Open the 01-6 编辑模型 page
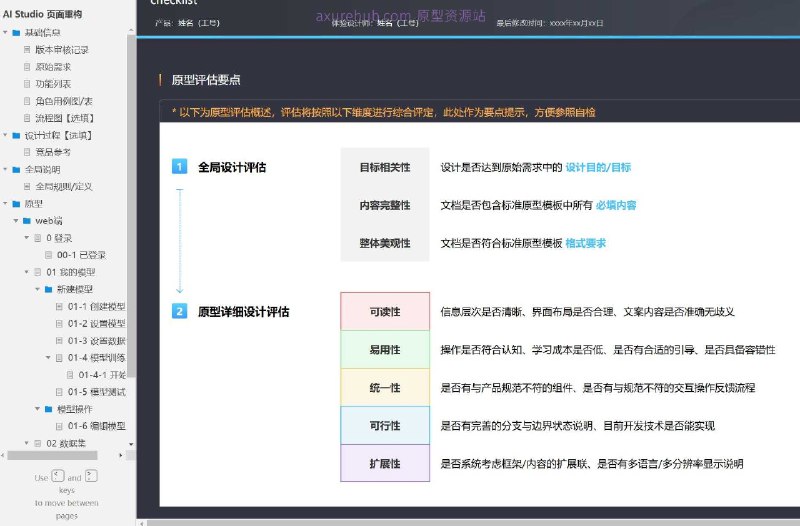 coord(96,426)
